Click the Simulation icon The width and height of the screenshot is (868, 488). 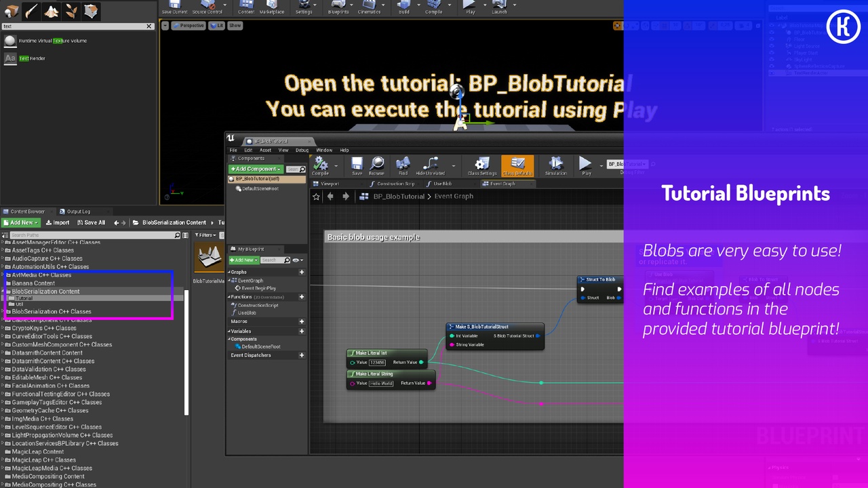(x=555, y=165)
